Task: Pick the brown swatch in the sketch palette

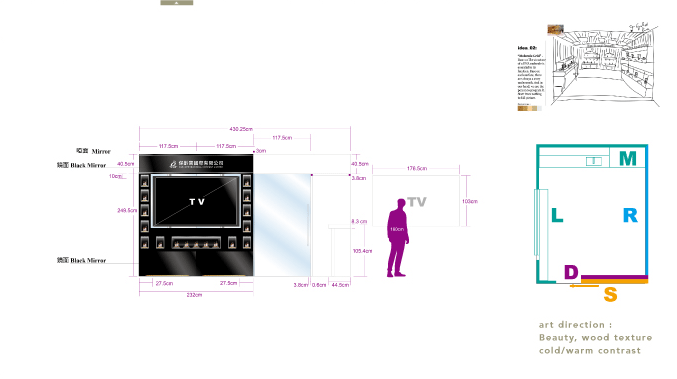Action: click(x=520, y=109)
